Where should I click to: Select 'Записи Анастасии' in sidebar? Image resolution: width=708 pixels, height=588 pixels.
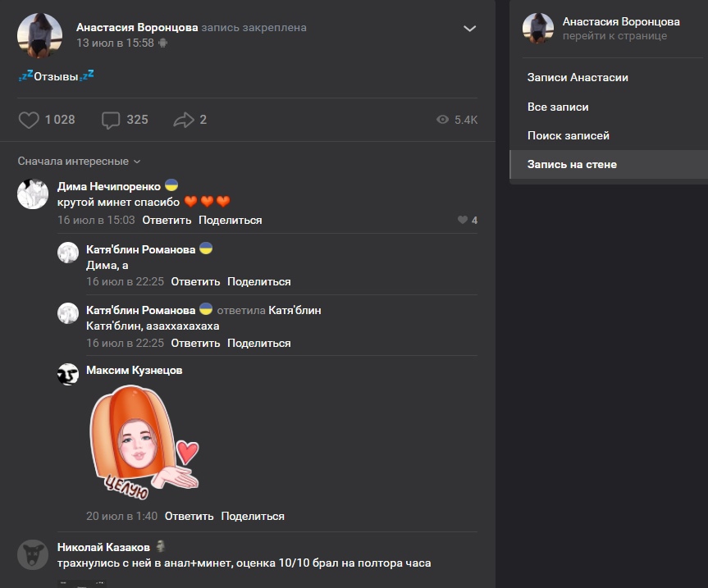click(x=578, y=77)
